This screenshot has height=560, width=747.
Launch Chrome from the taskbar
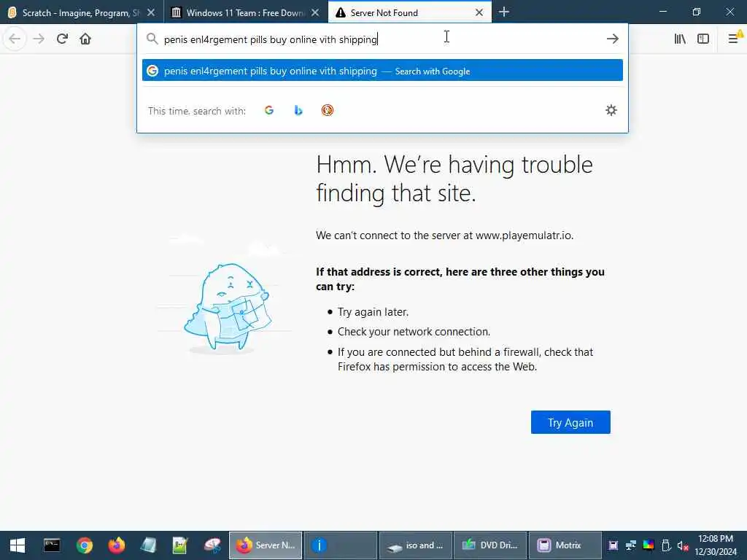click(85, 545)
